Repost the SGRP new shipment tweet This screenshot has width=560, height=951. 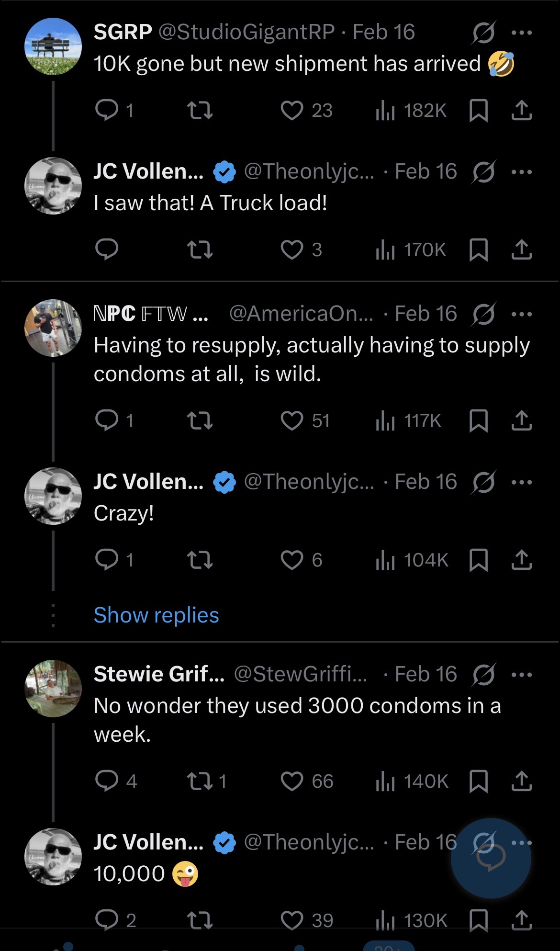point(200,111)
